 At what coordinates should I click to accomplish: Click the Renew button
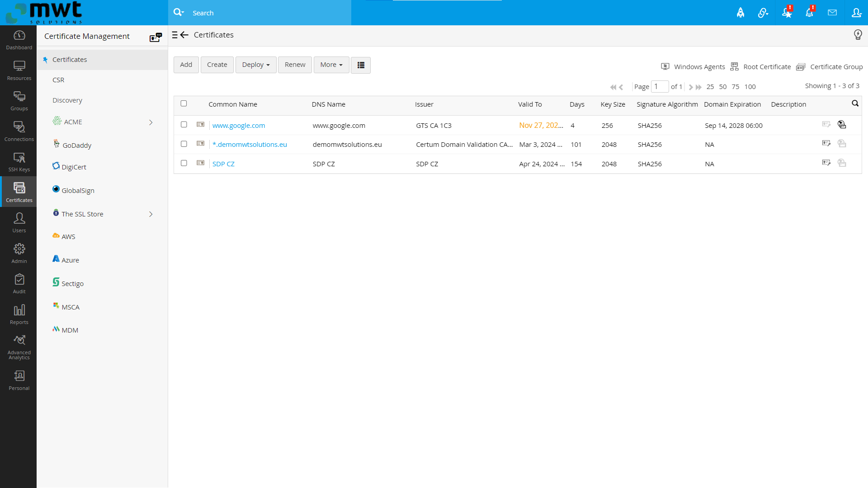pos(295,65)
